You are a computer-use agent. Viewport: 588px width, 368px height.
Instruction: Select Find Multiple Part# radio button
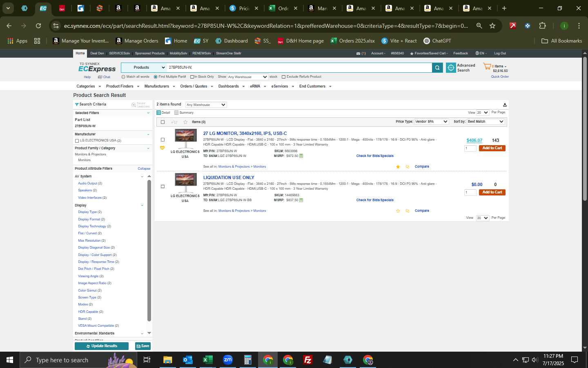pos(156,77)
